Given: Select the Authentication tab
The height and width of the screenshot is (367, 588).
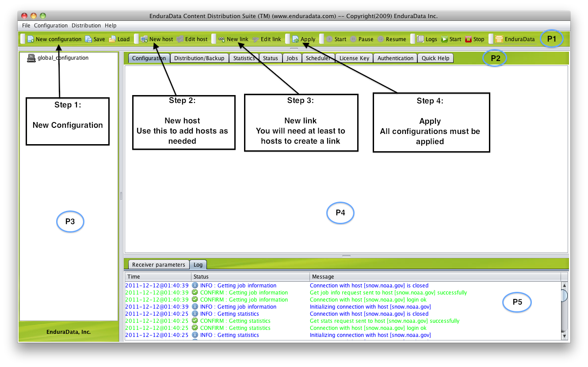Looking at the screenshot, I should coord(395,58).
